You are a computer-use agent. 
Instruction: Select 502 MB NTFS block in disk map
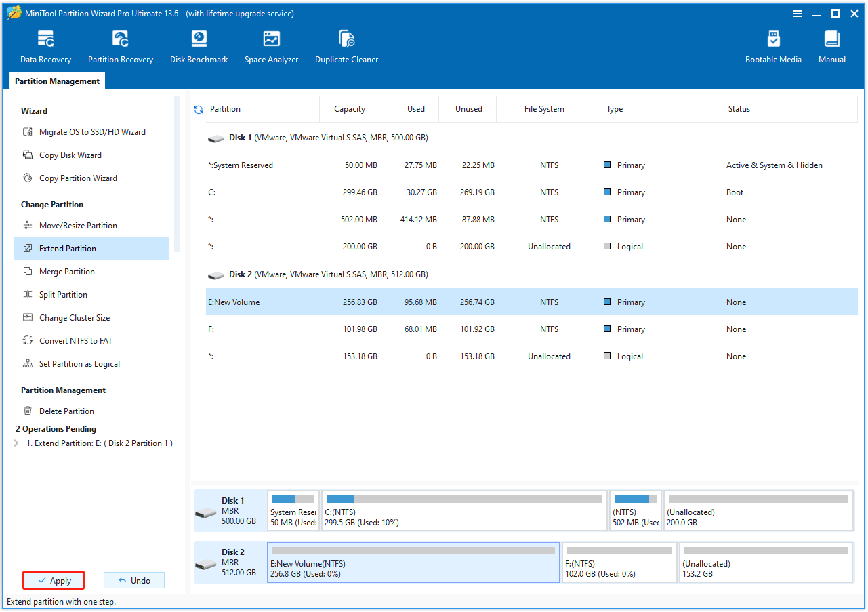pos(636,511)
